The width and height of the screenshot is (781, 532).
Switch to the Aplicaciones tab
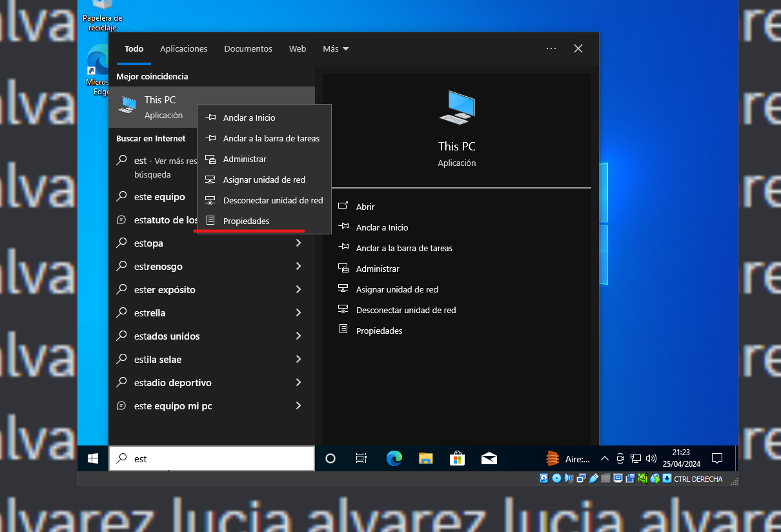point(183,48)
